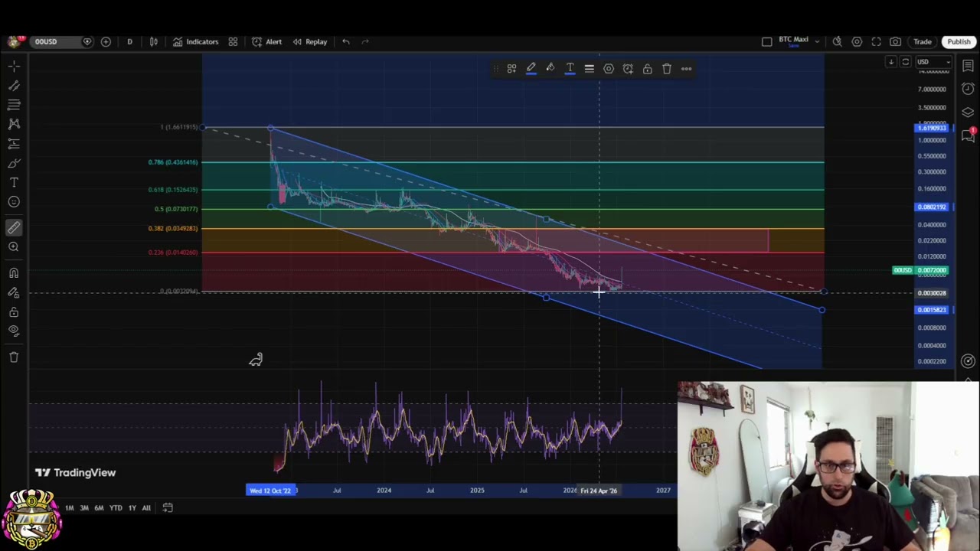Open the candlestick chart style menu

[153, 41]
